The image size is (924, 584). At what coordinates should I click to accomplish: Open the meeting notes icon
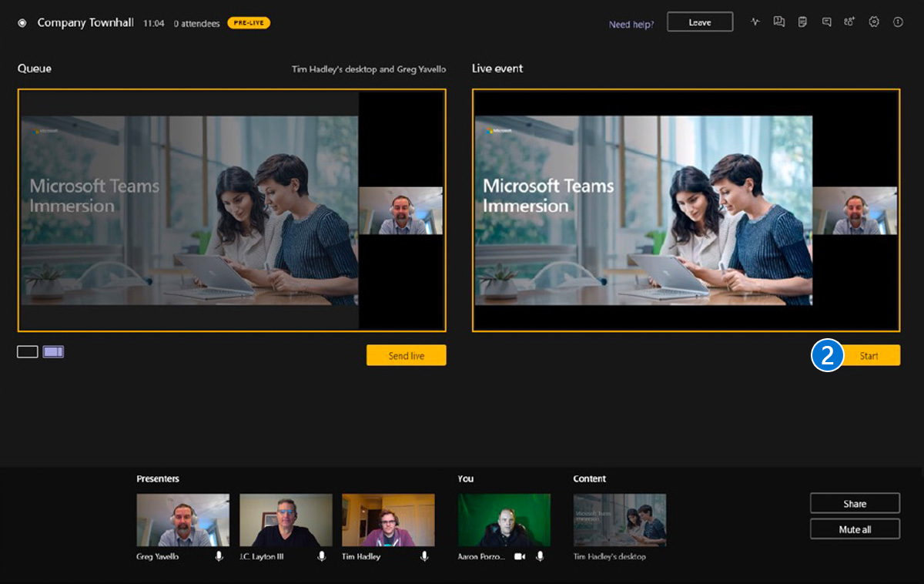(802, 22)
